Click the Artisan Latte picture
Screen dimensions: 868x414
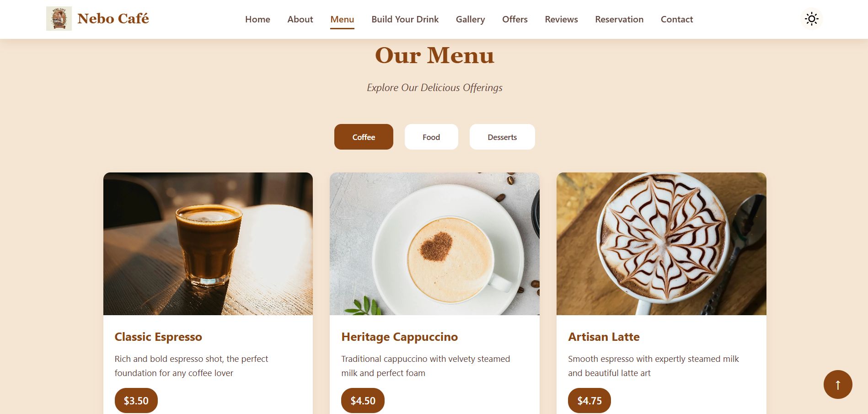click(661, 244)
